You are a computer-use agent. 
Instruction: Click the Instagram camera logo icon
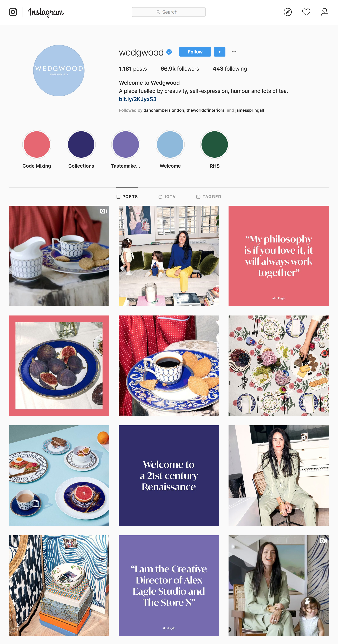tap(13, 12)
